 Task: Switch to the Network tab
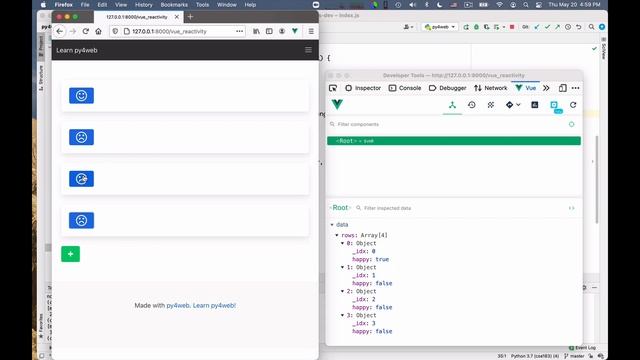(x=491, y=88)
